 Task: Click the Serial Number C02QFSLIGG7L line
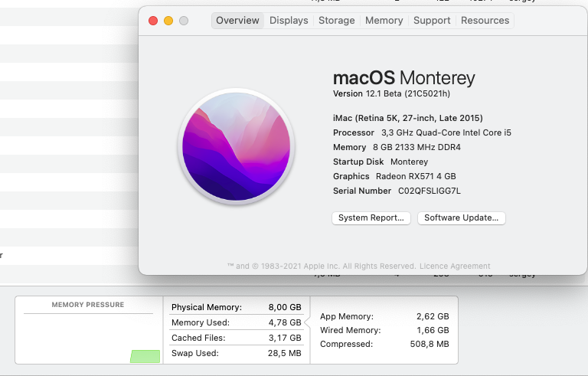coord(397,191)
